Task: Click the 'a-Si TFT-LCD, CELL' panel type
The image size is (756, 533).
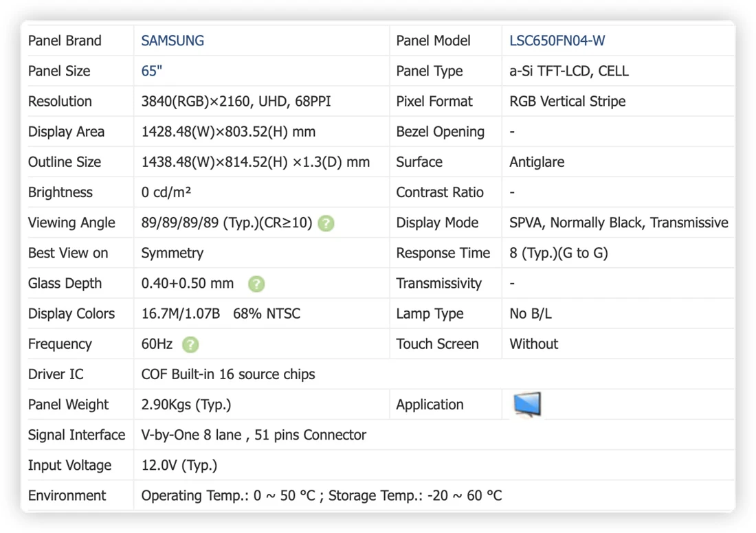Action: (569, 71)
